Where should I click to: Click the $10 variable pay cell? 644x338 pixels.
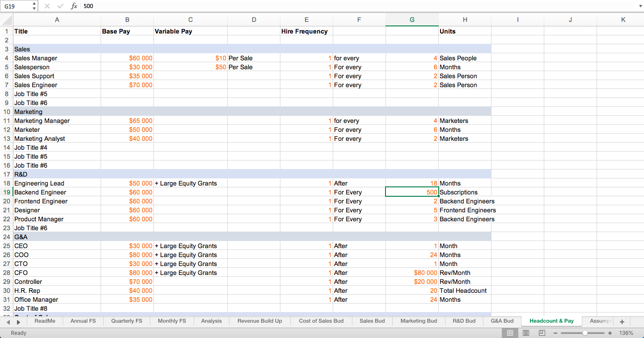pos(191,58)
